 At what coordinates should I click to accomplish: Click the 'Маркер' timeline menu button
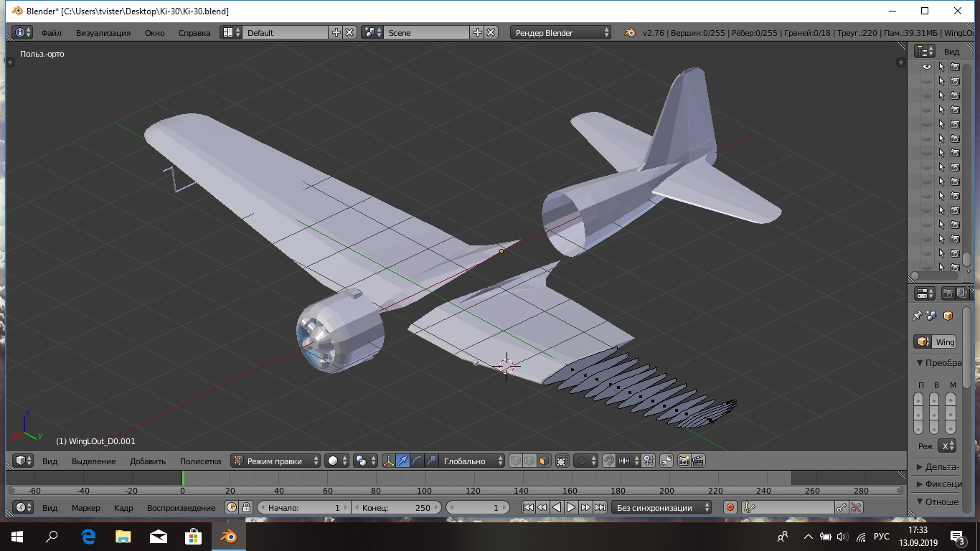86,508
